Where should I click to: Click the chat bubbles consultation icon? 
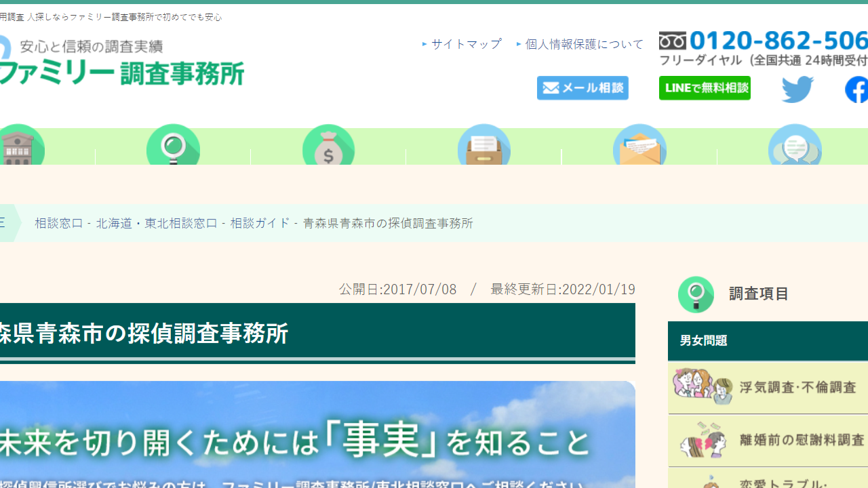click(x=795, y=146)
